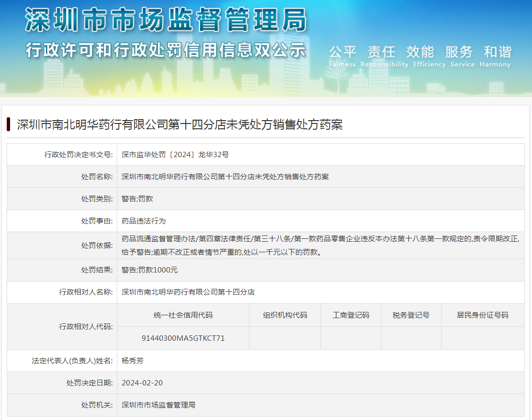Click the 处罚依据 label

(97, 245)
